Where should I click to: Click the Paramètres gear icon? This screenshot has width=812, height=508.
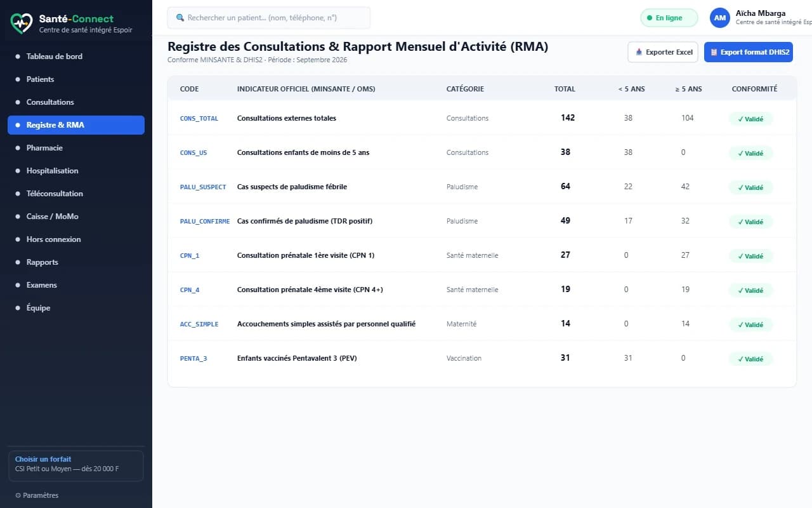(x=18, y=495)
